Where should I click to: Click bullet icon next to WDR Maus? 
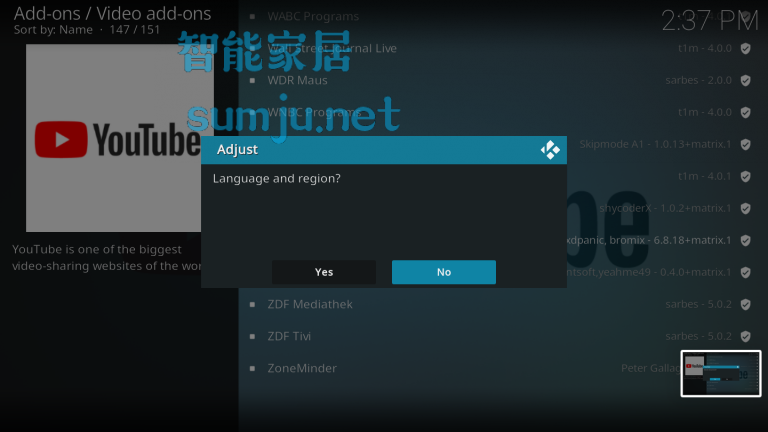point(252,80)
